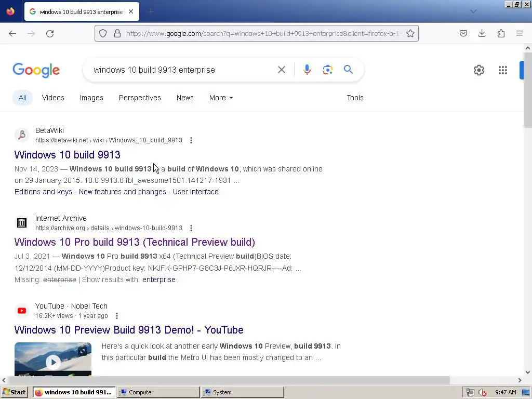532x399 pixels.
Task: Open the BetaWiki Windows 10 build 9913 result
Action: click(x=67, y=155)
